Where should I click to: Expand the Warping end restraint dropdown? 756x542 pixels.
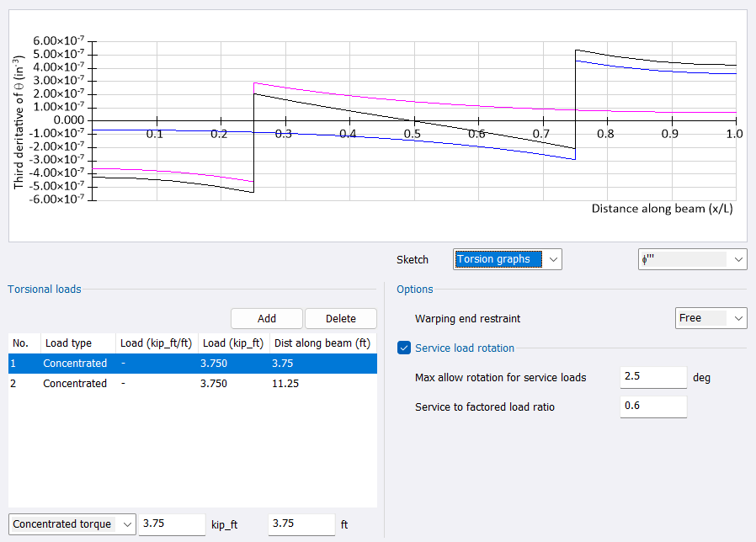click(x=711, y=318)
